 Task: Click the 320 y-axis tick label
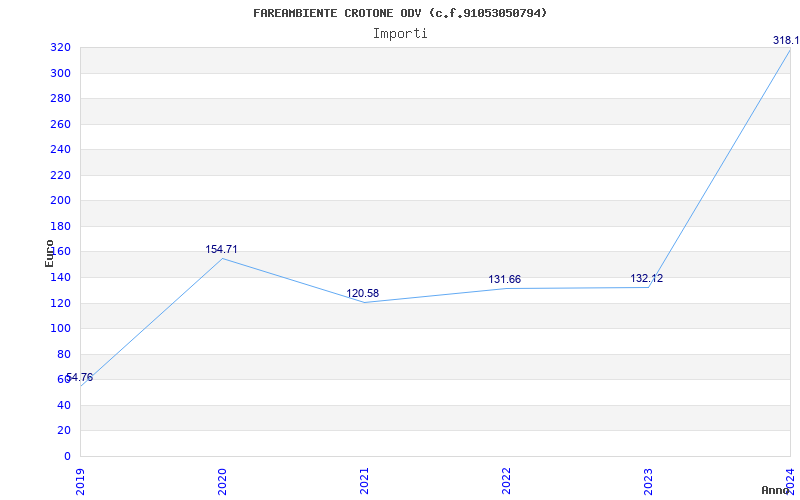pos(60,48)
